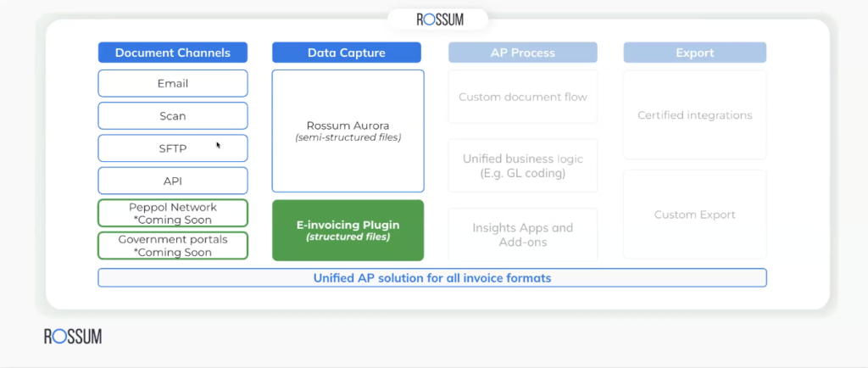This screenshot has height=368, width=868.
Task: Click the Government portals Coming Soon box
Action: pyautogui.click(x=173, y=246)
